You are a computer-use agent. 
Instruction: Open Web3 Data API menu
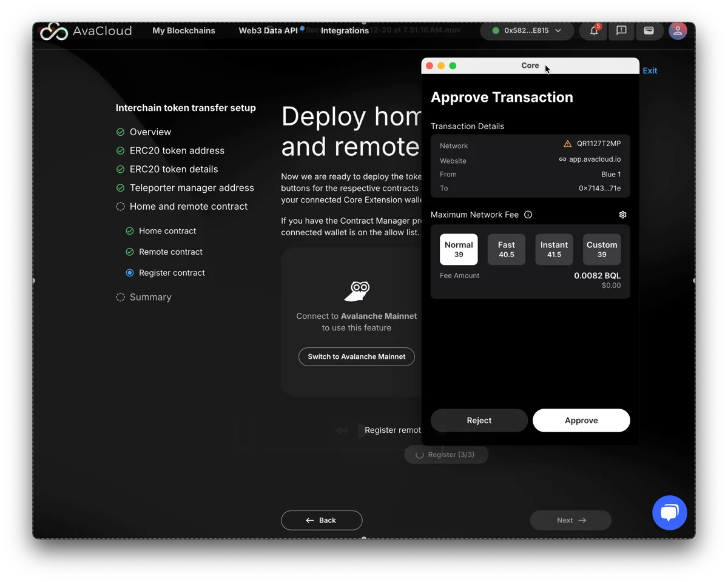tap(268, 30)
